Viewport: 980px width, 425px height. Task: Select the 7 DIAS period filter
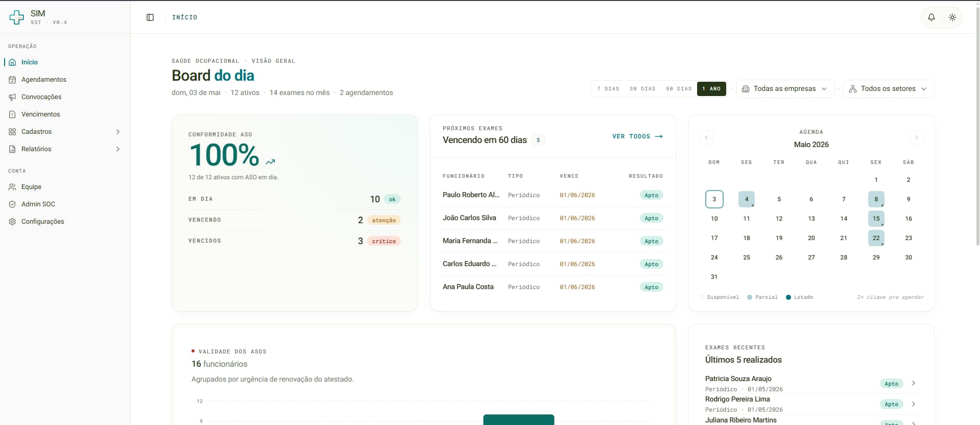tap(608, 89)
